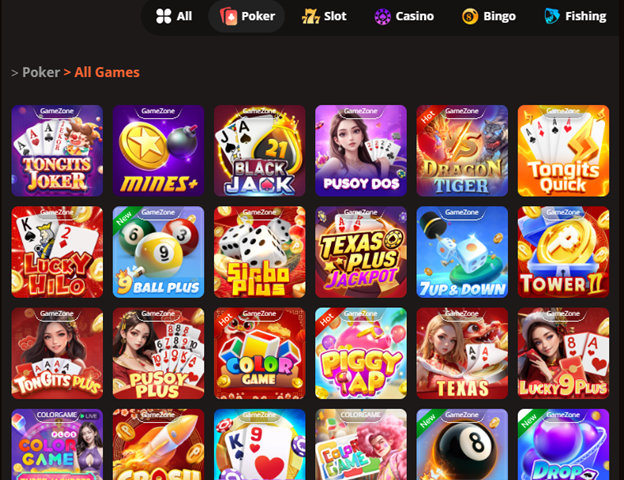Select the Bingo category tab
Screen dimensions: 624x480
[x=489, y=16]
